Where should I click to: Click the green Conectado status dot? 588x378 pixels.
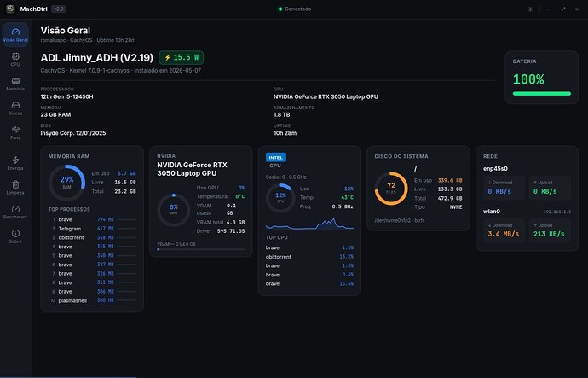click(280, 9)
